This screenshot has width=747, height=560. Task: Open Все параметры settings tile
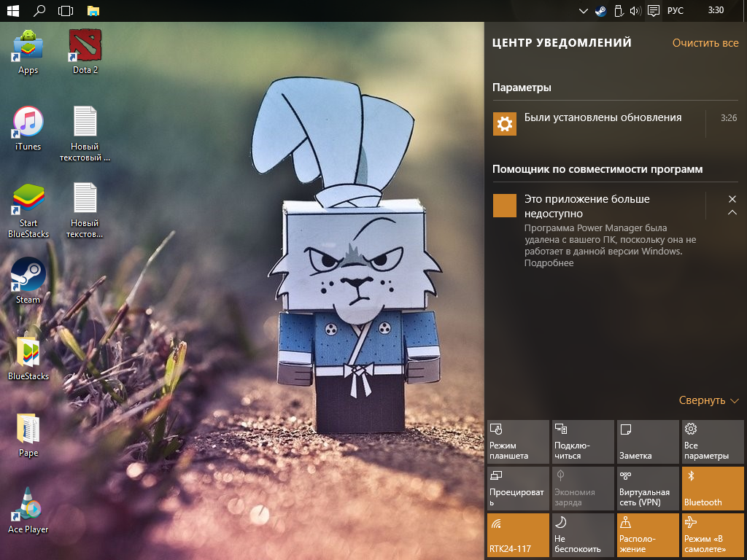click(712, 442)
